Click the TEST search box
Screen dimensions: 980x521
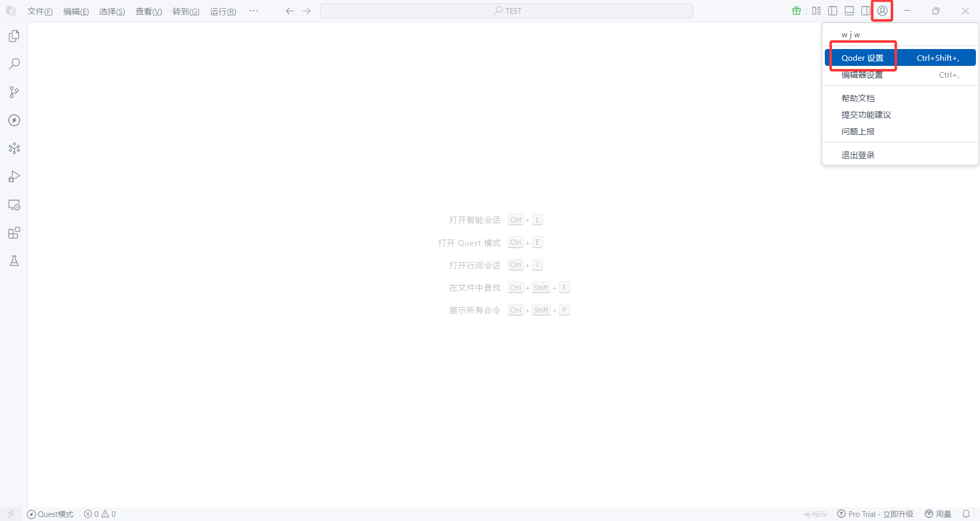click(x=506, y=11)
